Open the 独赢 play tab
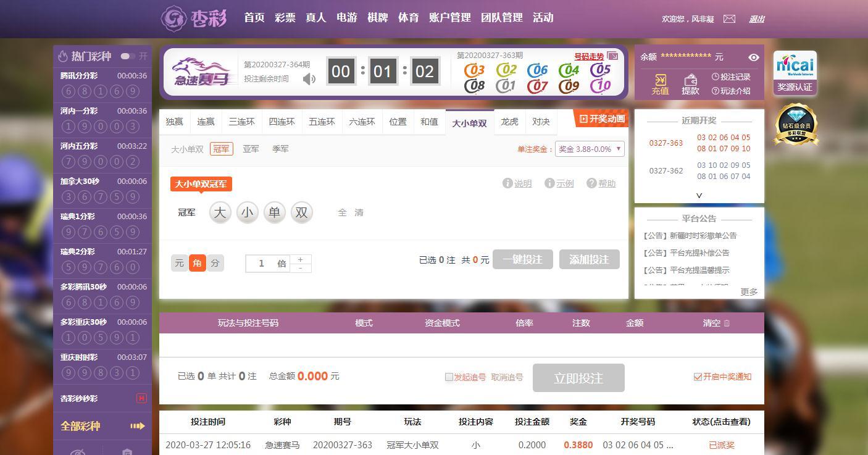868x455 pixels. pyautogui.click(x=175, y=122)
